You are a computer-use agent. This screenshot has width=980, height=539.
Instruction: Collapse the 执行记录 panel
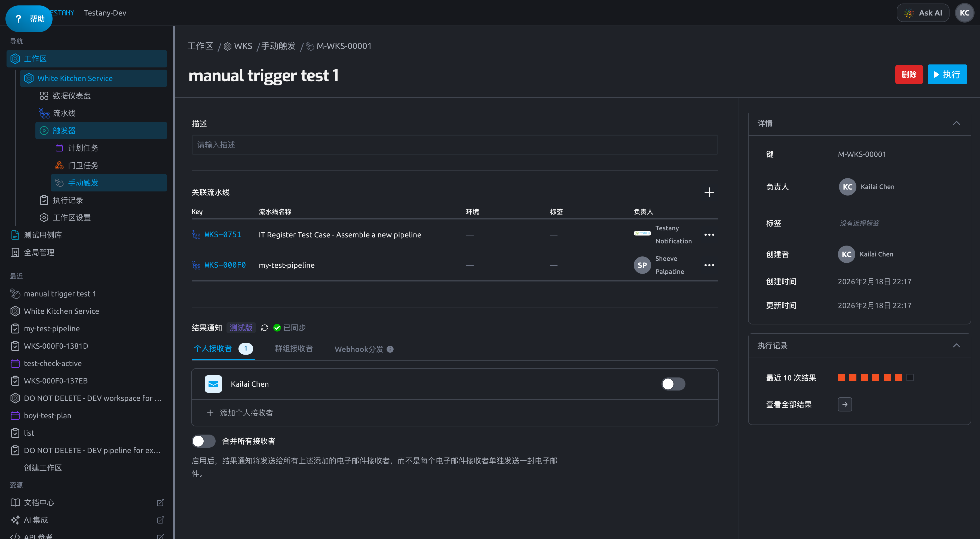(956, 346)
